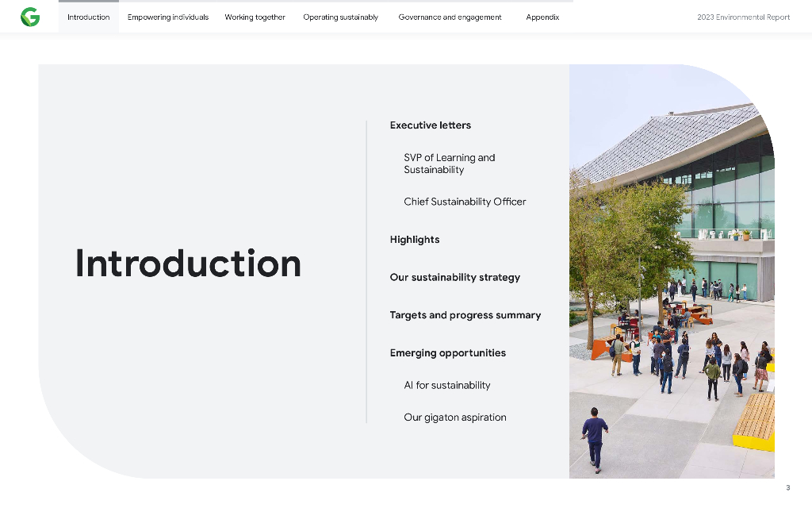Navigate to the Appendix tab

click(x=542, y=17)
